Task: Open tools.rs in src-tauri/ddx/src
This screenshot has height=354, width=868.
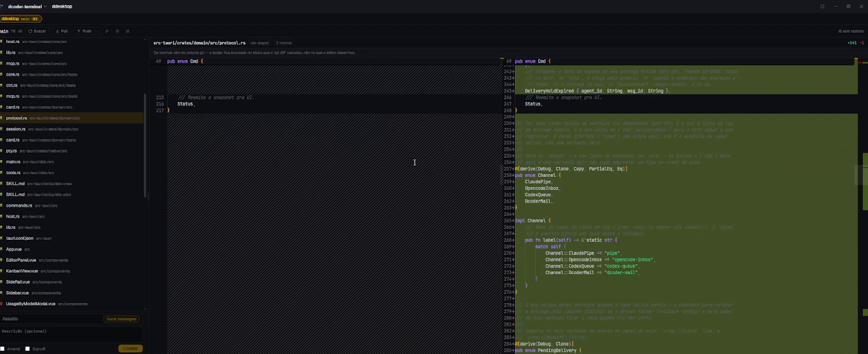Action: click(x=72, y=172)
